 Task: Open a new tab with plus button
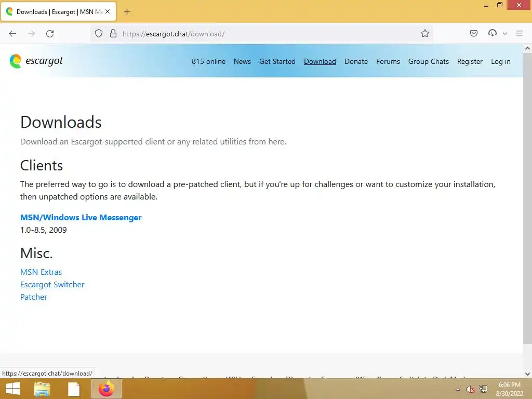coord(127,12)
